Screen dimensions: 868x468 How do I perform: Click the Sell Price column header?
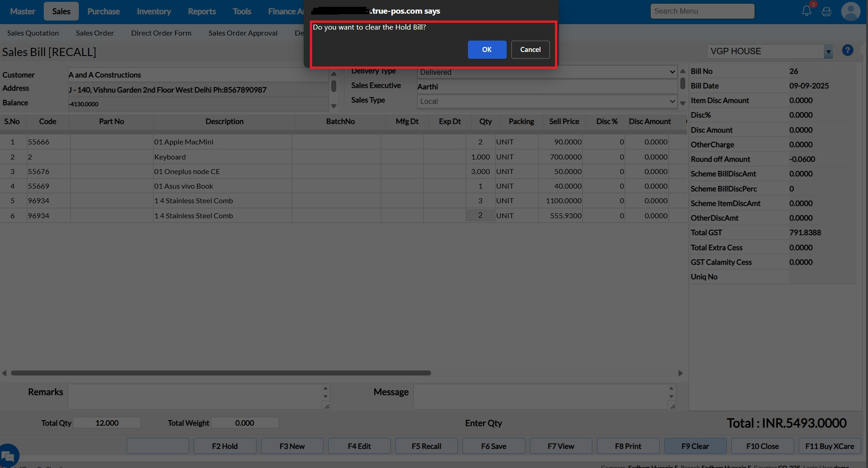click(x=564, y=122)
